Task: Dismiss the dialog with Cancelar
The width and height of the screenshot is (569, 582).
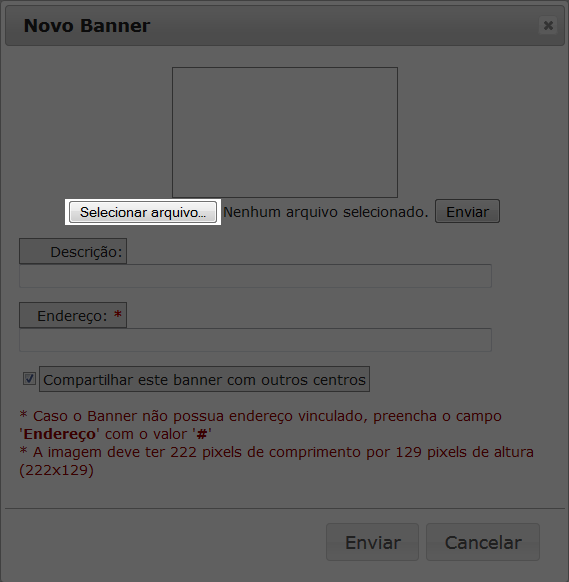Action: 483,542
